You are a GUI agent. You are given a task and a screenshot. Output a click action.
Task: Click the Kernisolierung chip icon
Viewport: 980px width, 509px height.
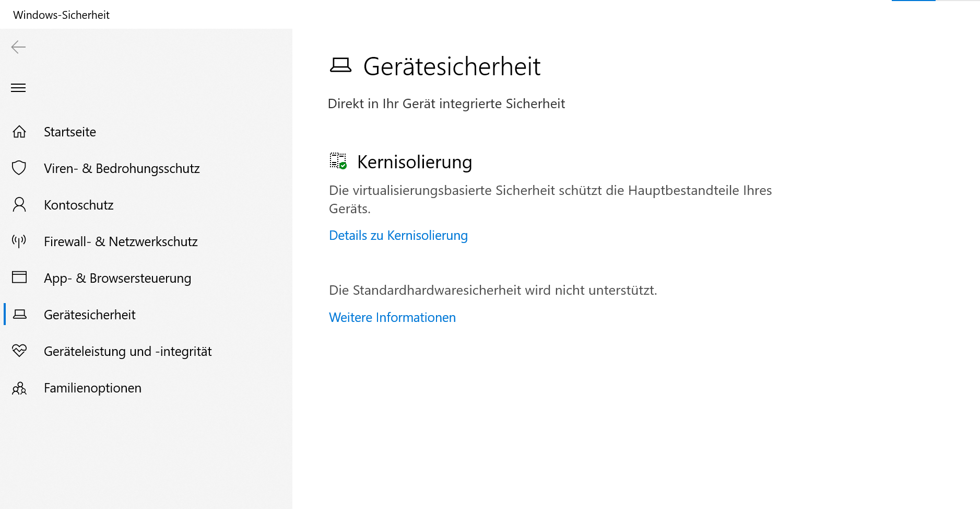338,161
